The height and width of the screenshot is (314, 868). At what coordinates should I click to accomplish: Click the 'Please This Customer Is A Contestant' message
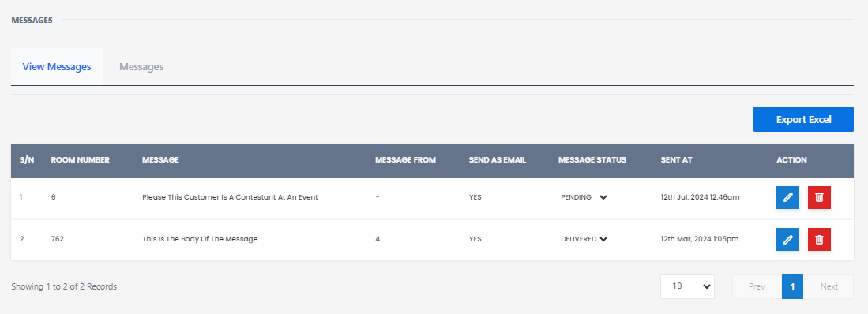(x=231, y=197)
